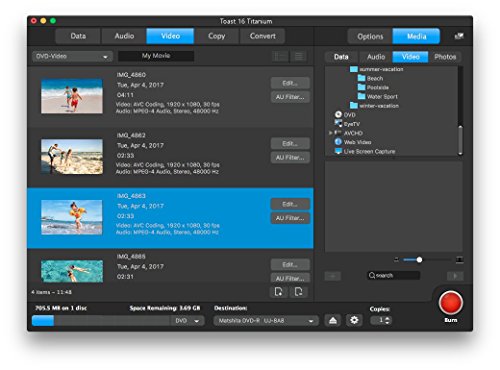The height and width of the screenshot is (370, 500).
Task: Select the IMG_4863 thumbnail
Action: [x=72, y=217]
